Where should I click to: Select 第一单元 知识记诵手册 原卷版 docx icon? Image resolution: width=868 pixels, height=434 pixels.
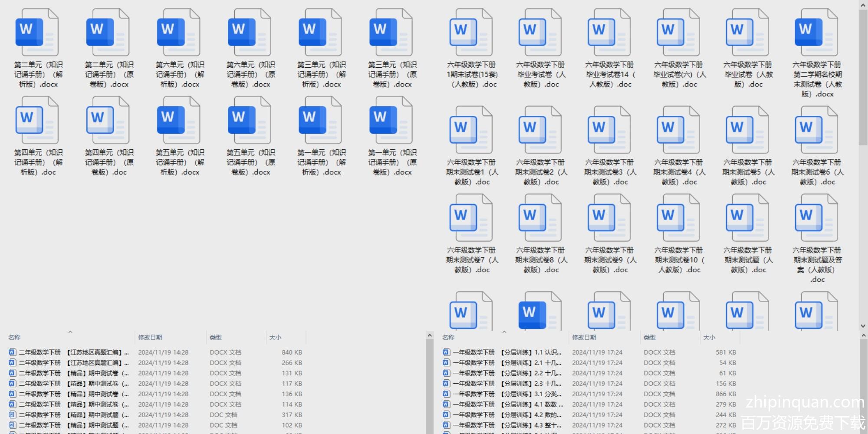(x=391, y=120)
